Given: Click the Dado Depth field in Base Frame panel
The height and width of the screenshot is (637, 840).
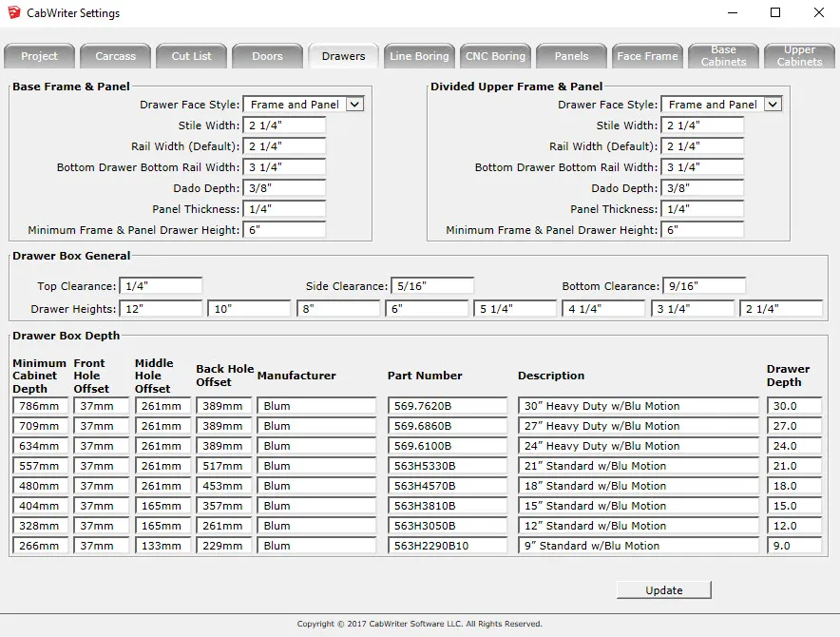Looking at the screenshot, I should (x=284, y=187).
